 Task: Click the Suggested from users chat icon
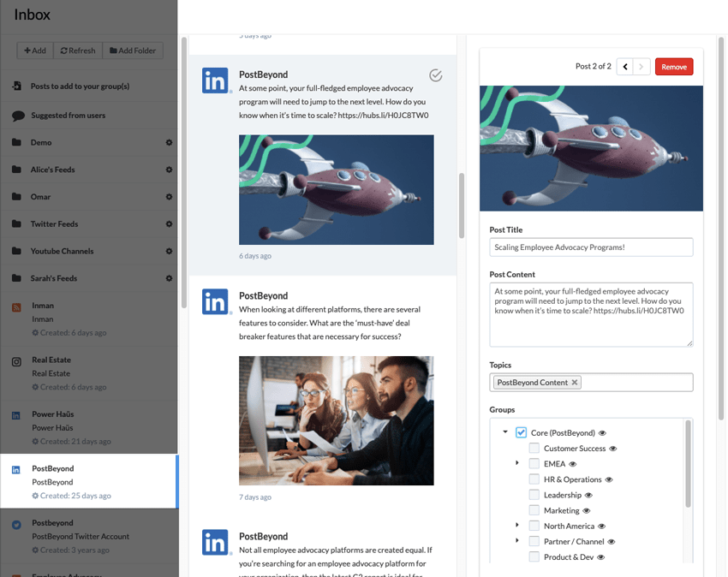coord(18,116)
